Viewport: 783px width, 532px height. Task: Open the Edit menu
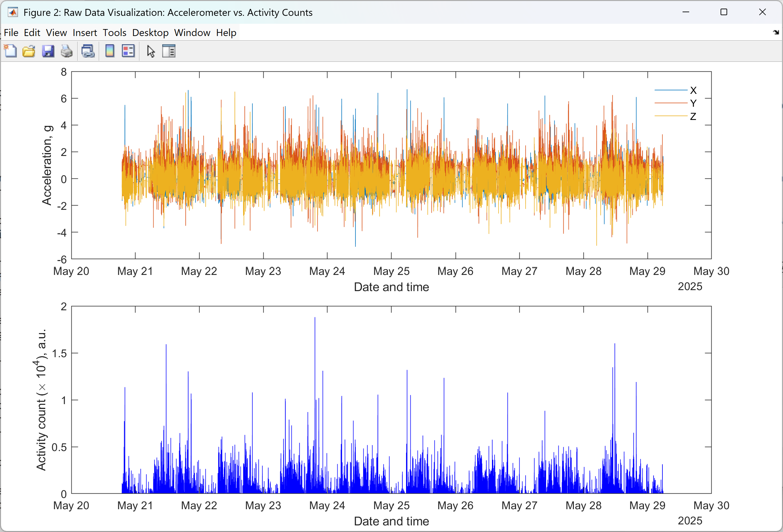coord(32,33)
